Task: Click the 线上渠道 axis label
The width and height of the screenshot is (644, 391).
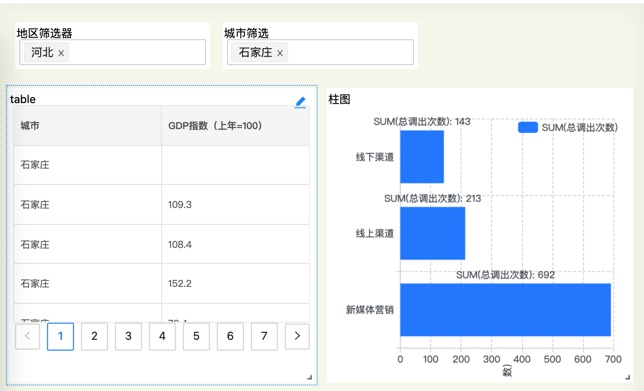Action: tap(375, 233)
